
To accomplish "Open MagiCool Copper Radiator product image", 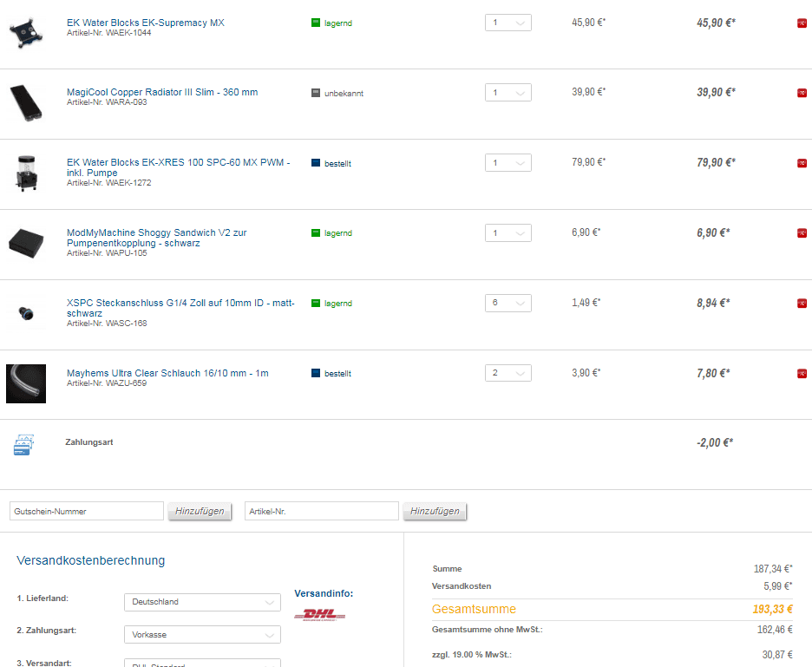I will pyautogui.click(x=26, y=103).
